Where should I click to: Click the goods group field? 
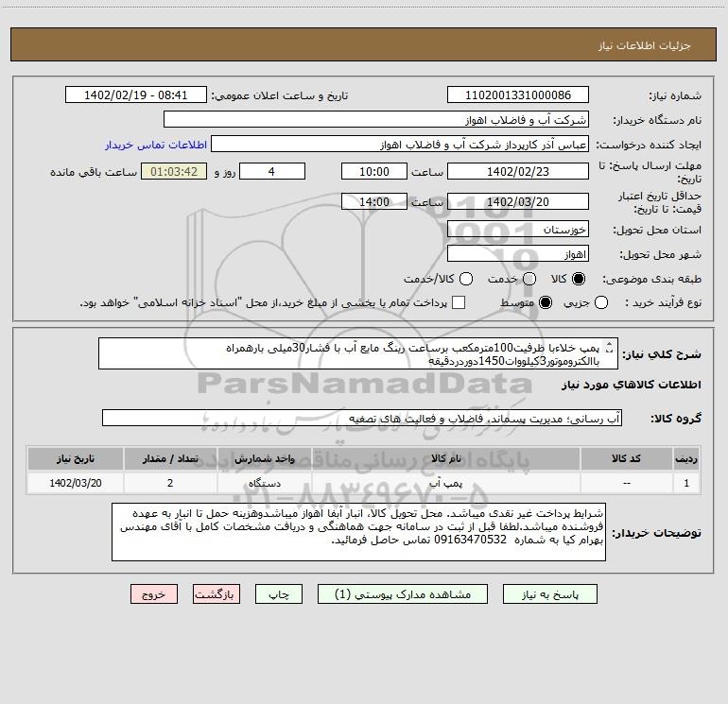pyautogui.click(x=362, y=418)
